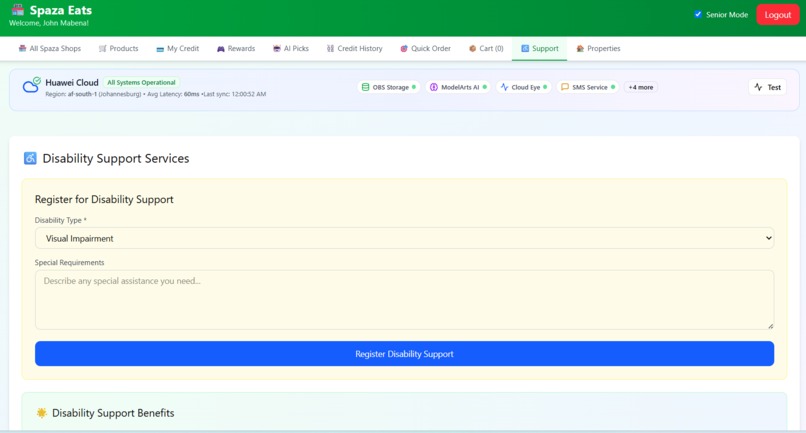View the Credit History tab

click(354, 48)
